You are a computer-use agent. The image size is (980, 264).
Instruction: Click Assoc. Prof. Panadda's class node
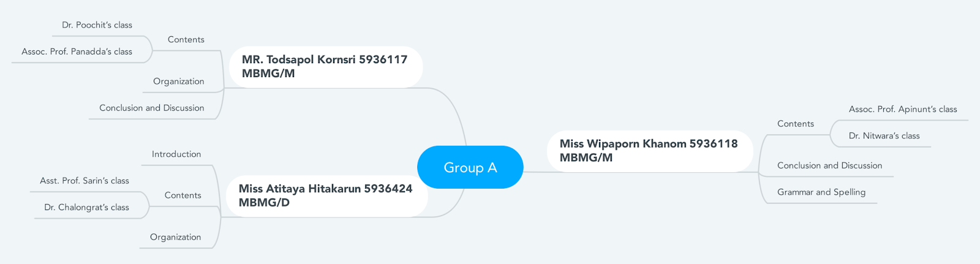(77, 52)
